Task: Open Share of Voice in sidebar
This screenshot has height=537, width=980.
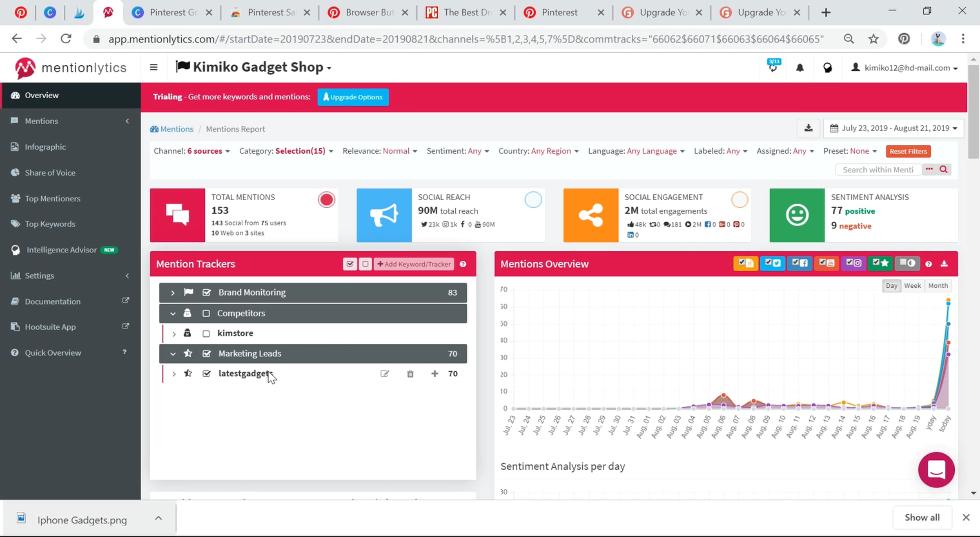Action: pos(50,172)
